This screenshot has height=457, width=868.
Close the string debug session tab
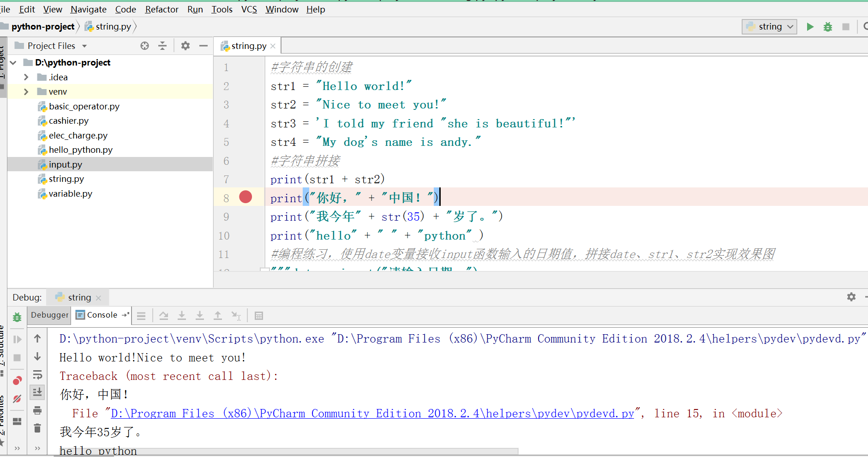coord(98,298)
